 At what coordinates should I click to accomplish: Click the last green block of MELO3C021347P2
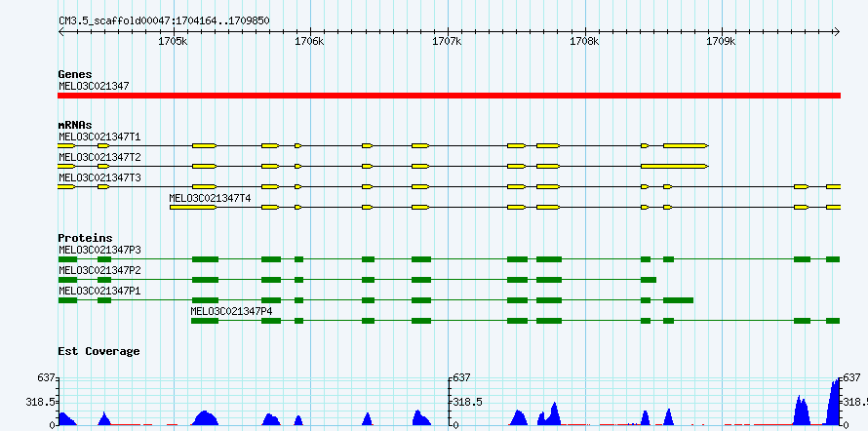649,280
